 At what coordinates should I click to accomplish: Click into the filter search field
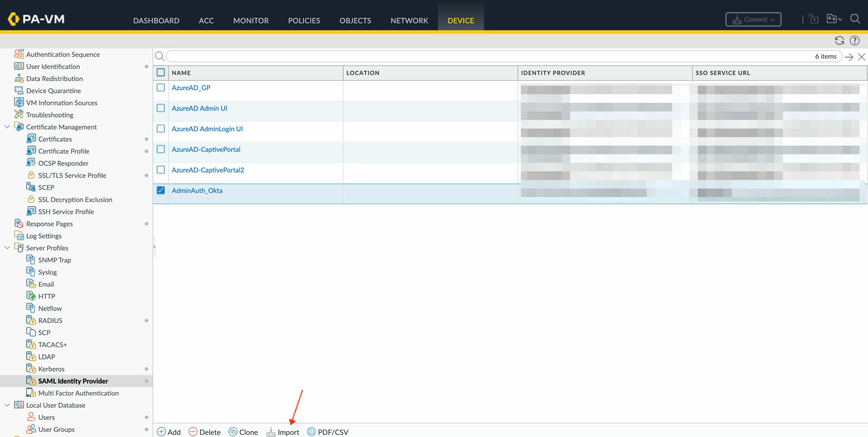pyautogui.click(x=475, y=57)
